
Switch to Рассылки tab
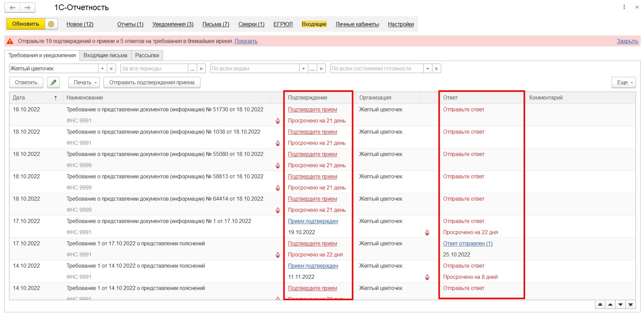click(x=147, y=55)
